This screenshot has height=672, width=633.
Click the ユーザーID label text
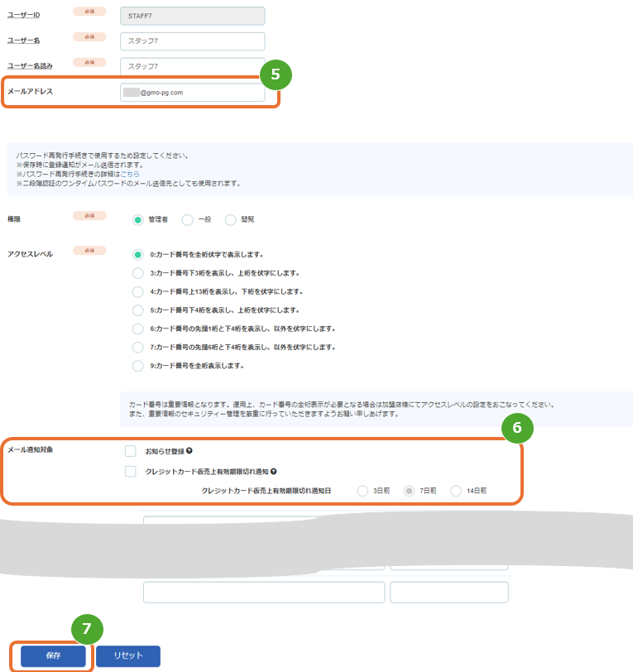click(x=23, y=15)
